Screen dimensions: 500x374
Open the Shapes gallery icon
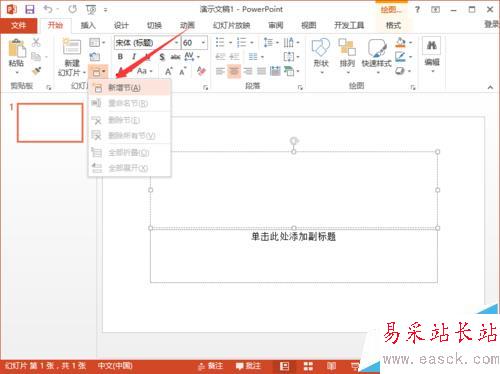tap(321, 47)
